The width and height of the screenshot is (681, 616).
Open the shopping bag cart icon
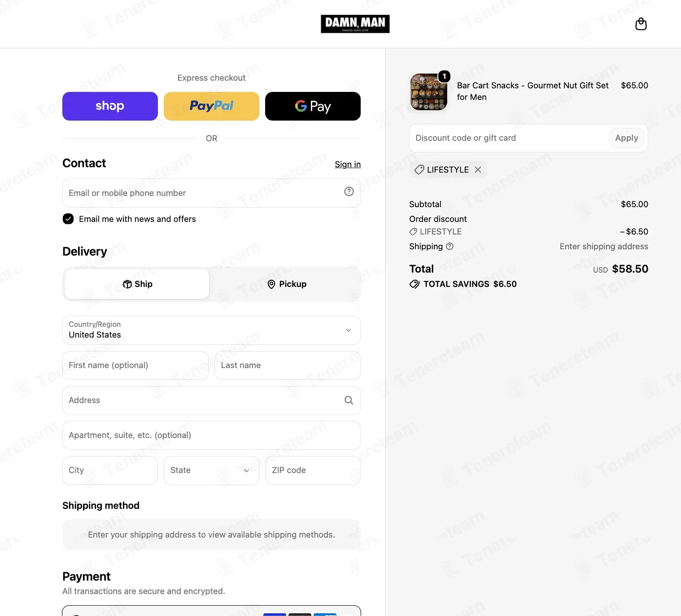pos(641,24)
